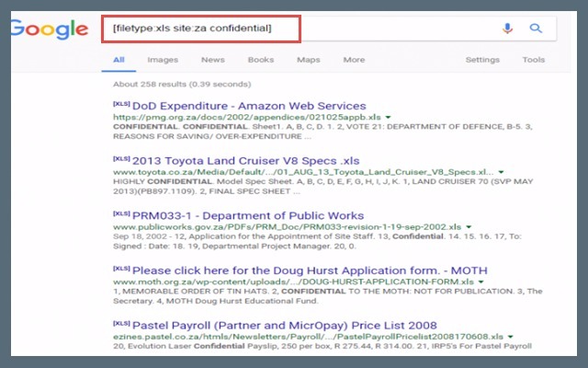
Task: Open PRM033-1 Department of Public Works result
Action: tap(248, 215)
